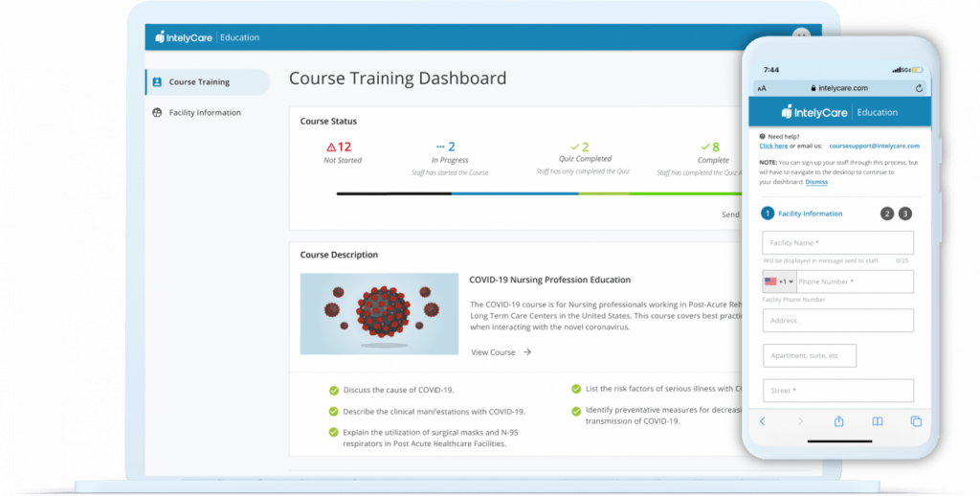Dismiss the note on the phone
The width and height of the screenshot is (980, 496).
click(815, 181)
